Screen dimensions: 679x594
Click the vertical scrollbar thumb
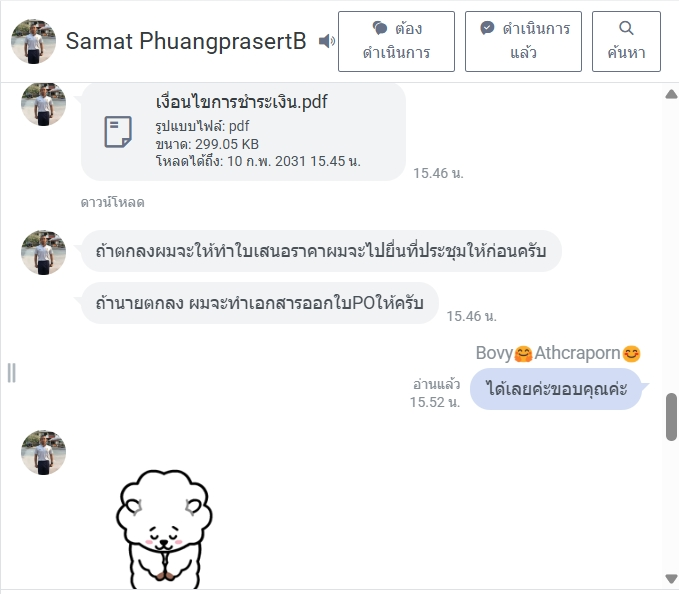[x=672, y=417]
